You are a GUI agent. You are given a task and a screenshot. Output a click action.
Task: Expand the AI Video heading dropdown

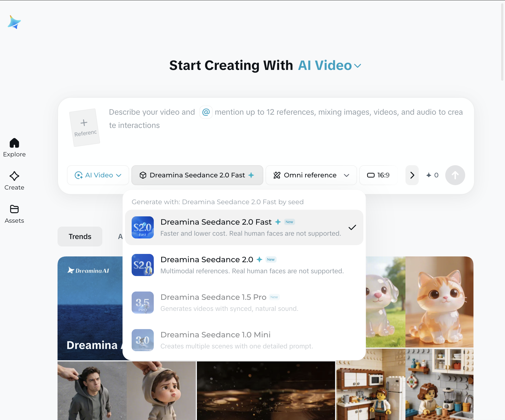tap(330, 65)
